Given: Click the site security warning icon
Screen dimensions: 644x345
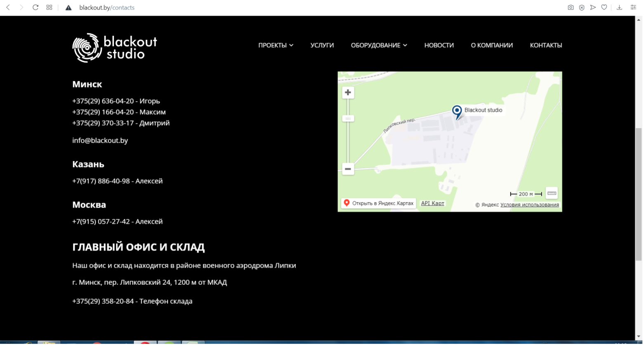Looking at the screenshot, I should (69, 8).
